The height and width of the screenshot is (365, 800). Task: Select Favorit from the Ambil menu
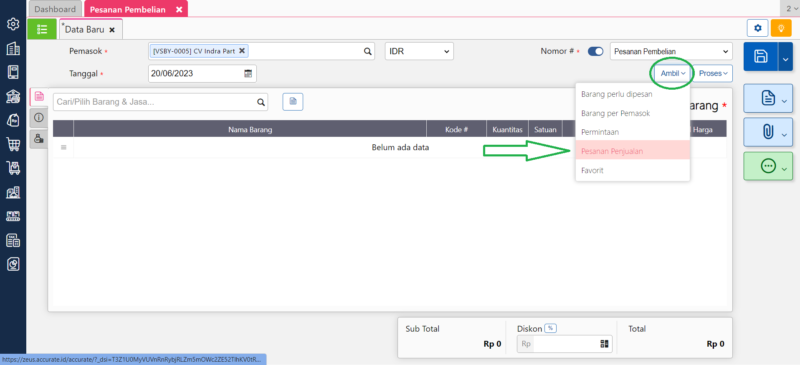click(633, 171)
